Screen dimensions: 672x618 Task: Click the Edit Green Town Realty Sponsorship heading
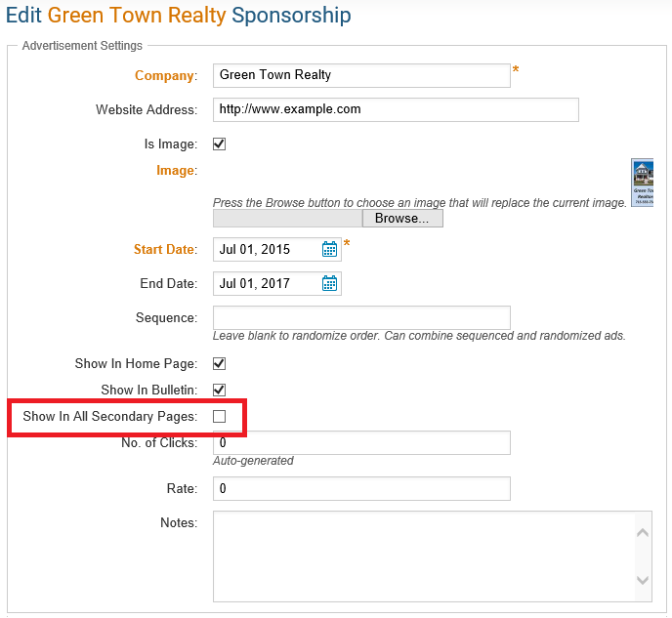click(179, 17)
